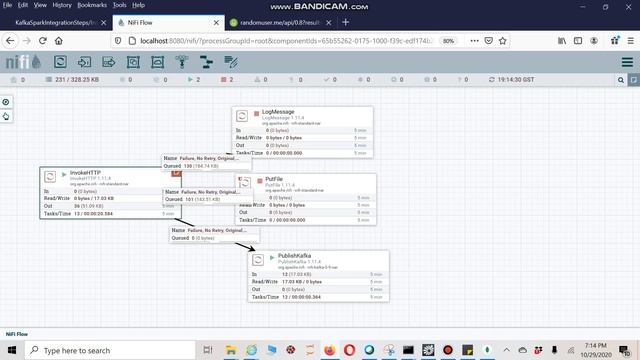
Task: Open the NiFi global hamburger menu
Action: pos(627,62)
